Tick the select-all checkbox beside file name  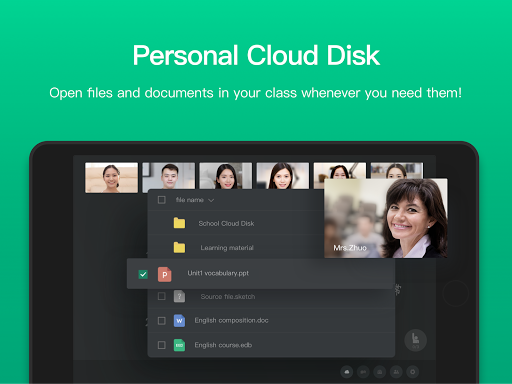pos(162,200)
